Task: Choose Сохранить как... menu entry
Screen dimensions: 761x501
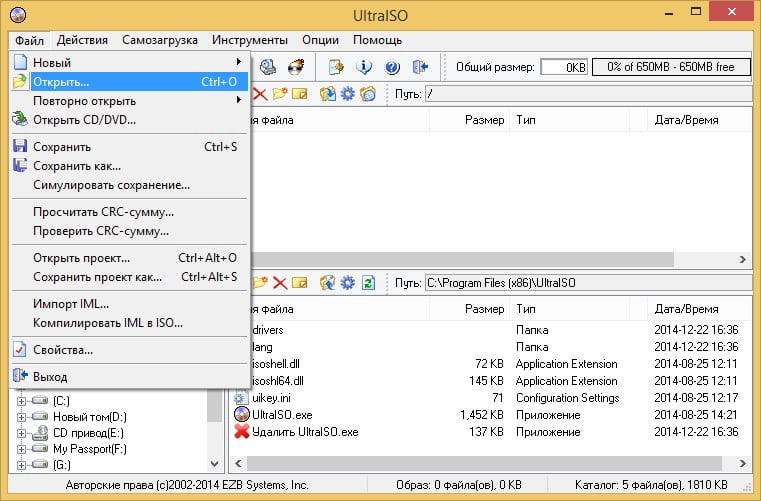Action: pos(77,166)
